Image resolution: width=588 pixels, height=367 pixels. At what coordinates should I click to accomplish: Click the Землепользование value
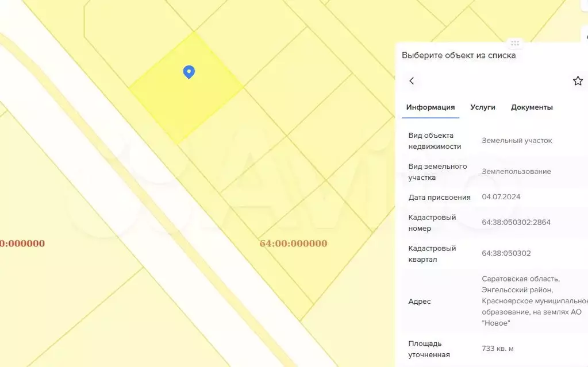tap(516, 171)
